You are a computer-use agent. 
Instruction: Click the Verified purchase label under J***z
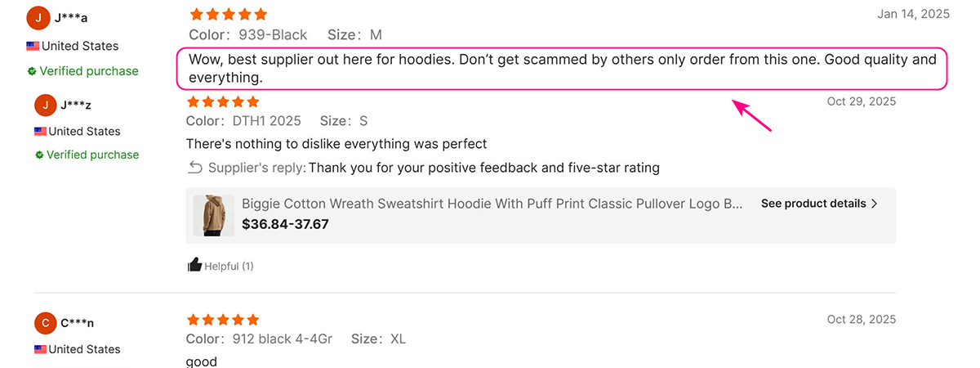[x=92, y=155]
